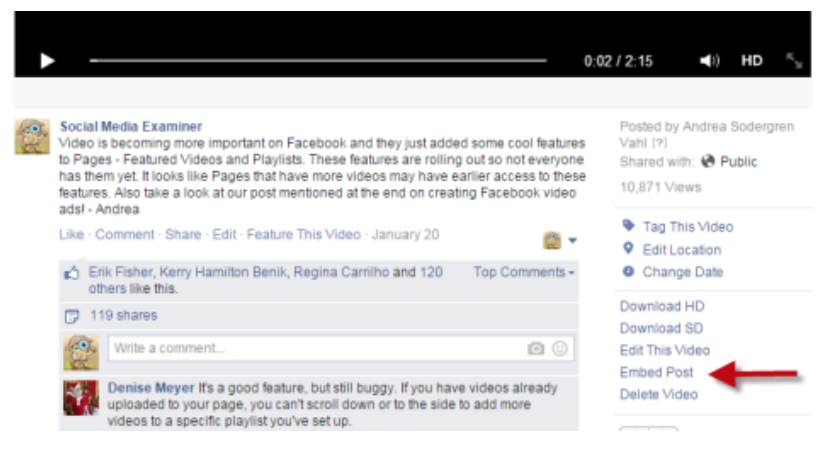Click Tag This Video

[688, 227]
